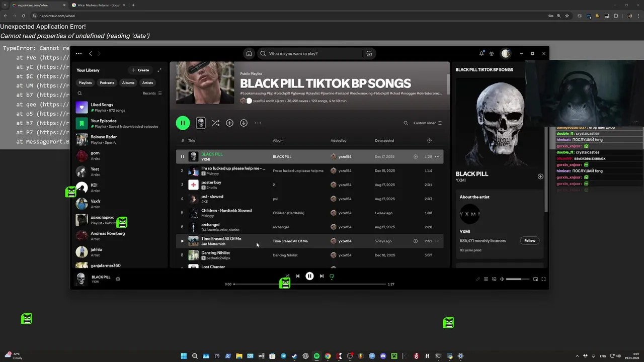
Task: Follow the artist YXMI
Action: click(x=530, y=240)
